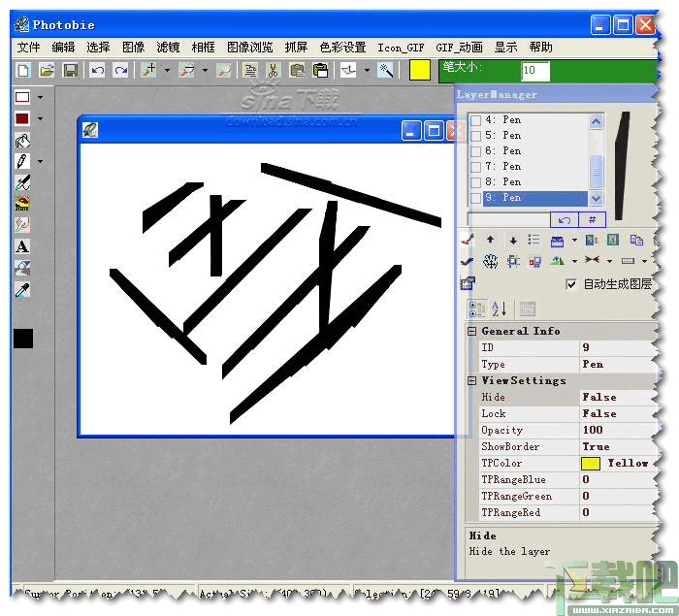The image size is (679, 616).
Task: Open a file with folder icon
Action: 46,70
